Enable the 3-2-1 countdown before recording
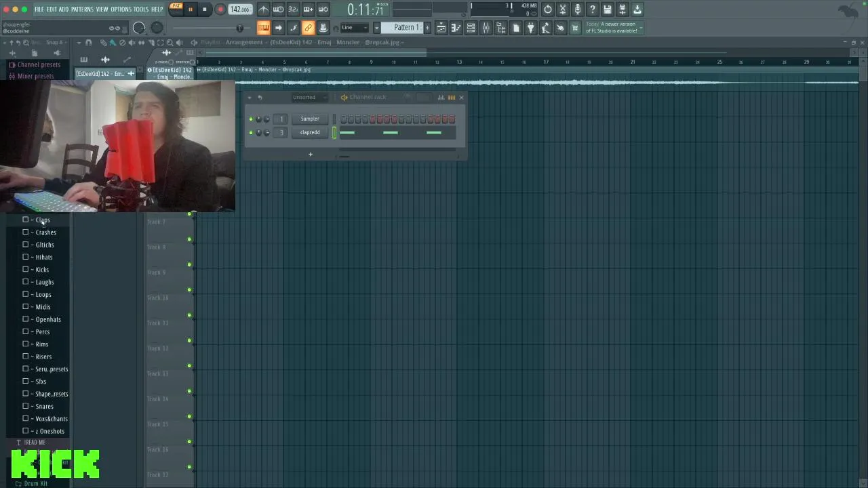868x488 pixels. click(x=293, y=9)
